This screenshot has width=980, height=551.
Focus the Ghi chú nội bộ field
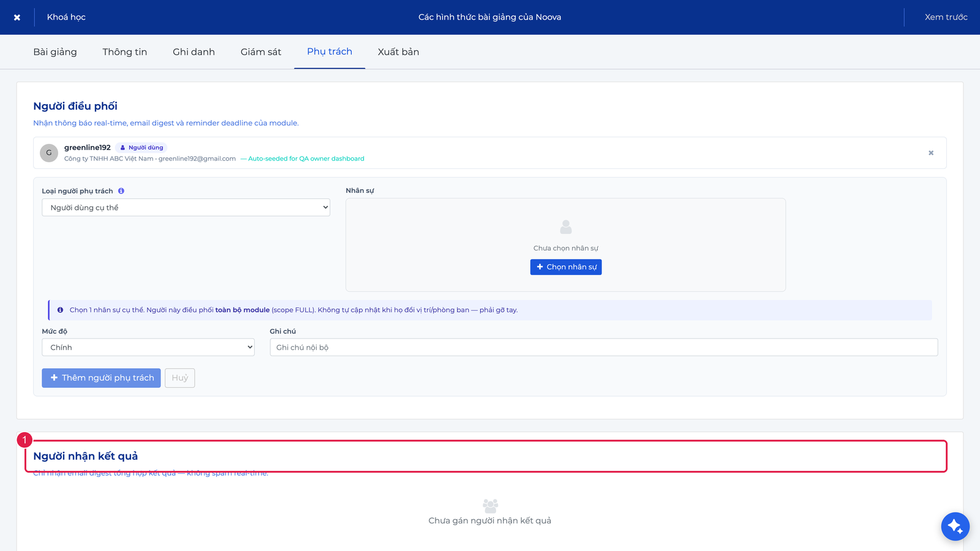(x=604, y=347)
